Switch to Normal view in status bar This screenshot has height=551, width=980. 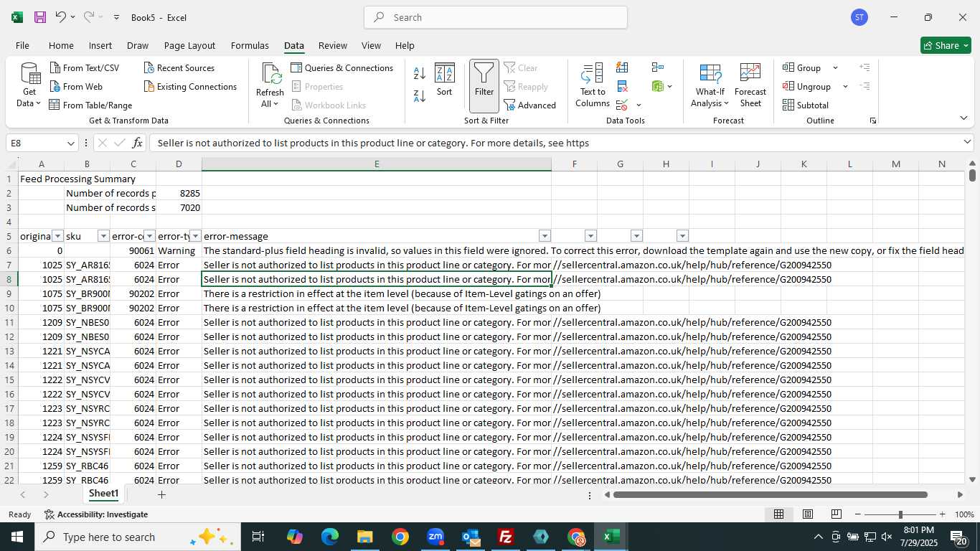point(778,514)
